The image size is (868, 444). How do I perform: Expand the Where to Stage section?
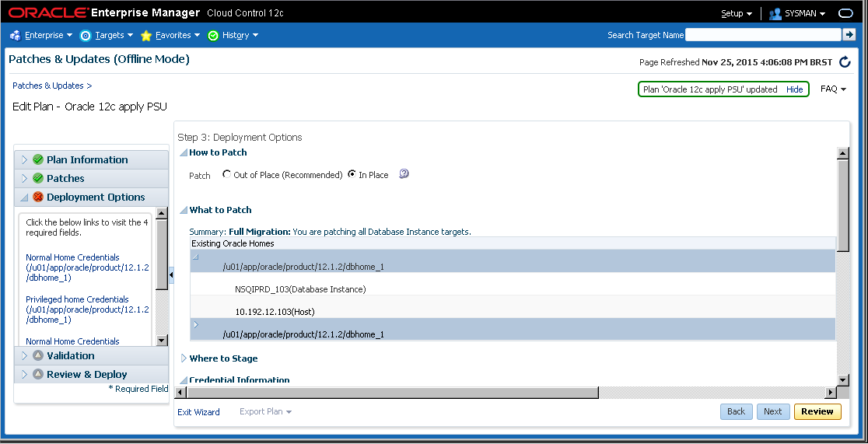pos(184,358)
